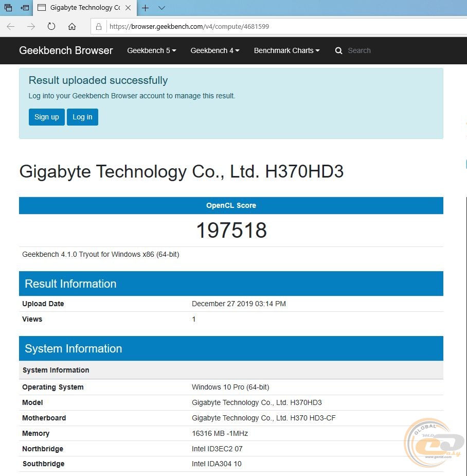Viewport: 467px width, 476px height.
Task: Refresh the page with reload icon
Action: point(51,26)
